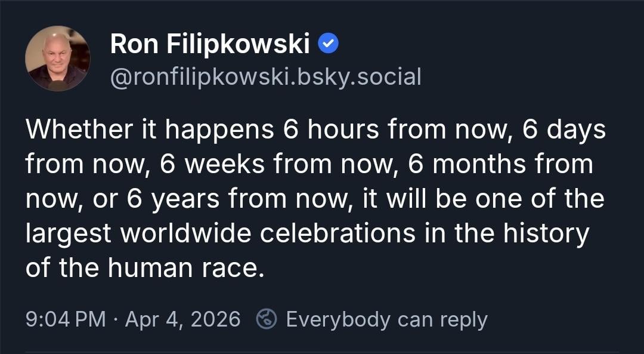This screenshot has width=644, height=354.
Task: Click the text '6 months from'
Action: coord(500,164)
